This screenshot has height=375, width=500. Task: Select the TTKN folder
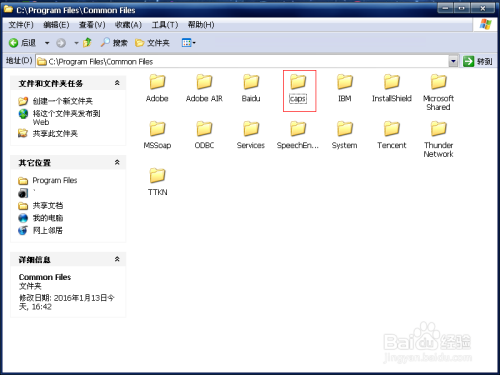click(157, 182)
